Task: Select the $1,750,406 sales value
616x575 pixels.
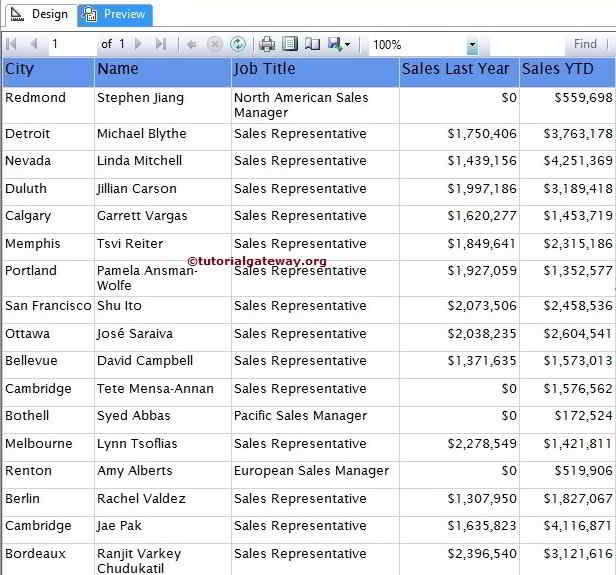Action: 459,137
